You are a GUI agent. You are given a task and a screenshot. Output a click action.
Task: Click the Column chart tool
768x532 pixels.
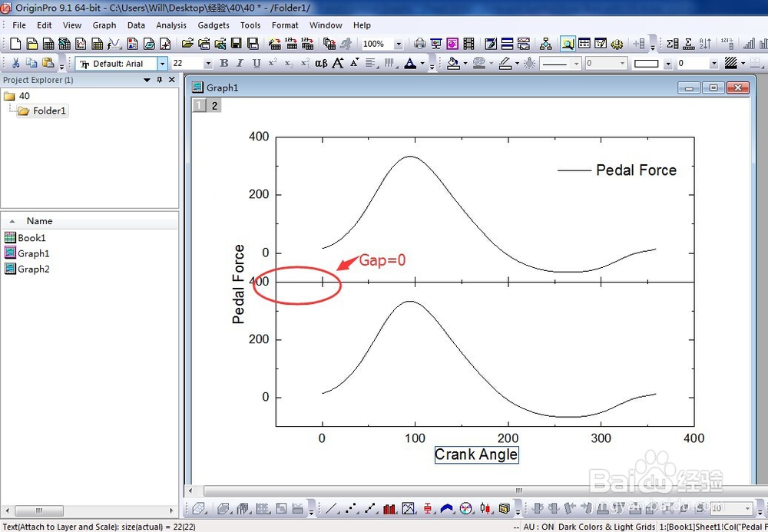(x=389, y=508)
